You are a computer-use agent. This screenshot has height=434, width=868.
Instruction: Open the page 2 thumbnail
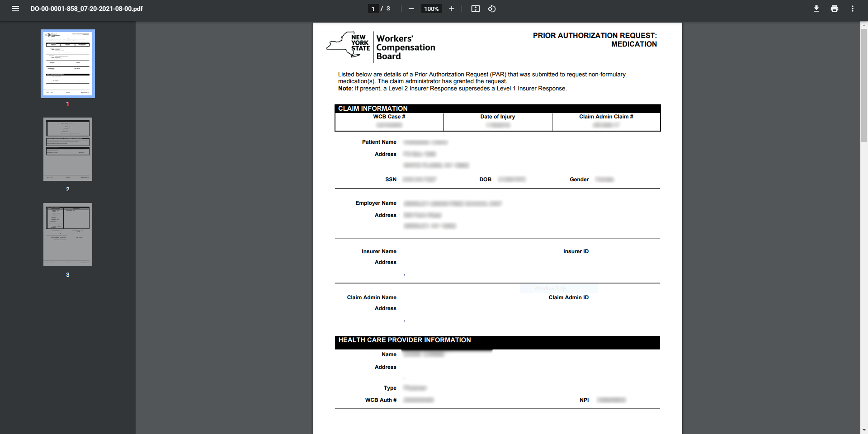click(68, 149)
